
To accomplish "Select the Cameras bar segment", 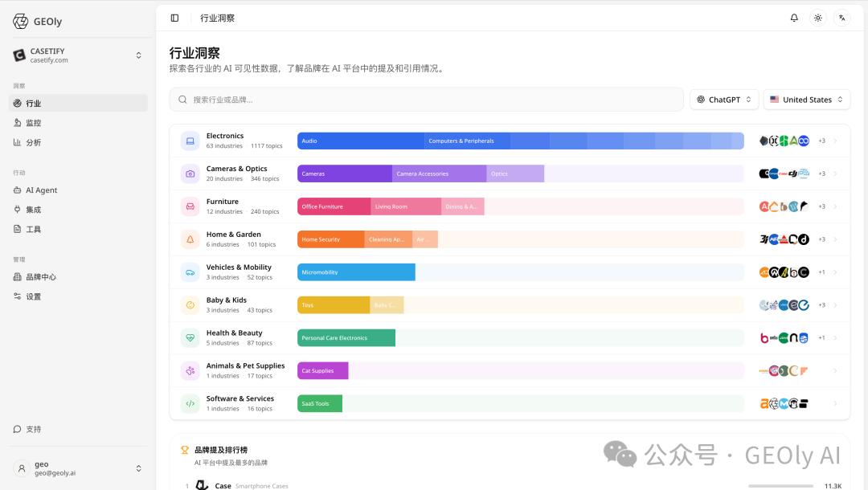I will click(345, 174).
